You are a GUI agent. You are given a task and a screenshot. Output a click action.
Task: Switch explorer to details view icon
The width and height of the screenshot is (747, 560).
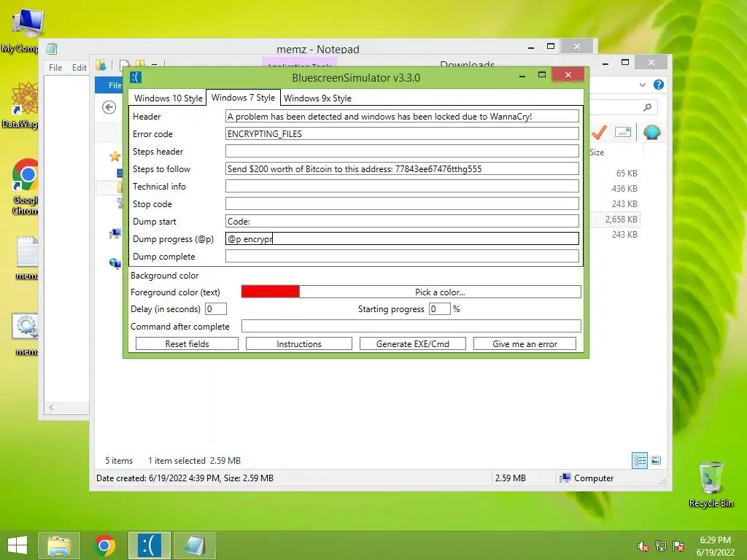pos(640,461)
